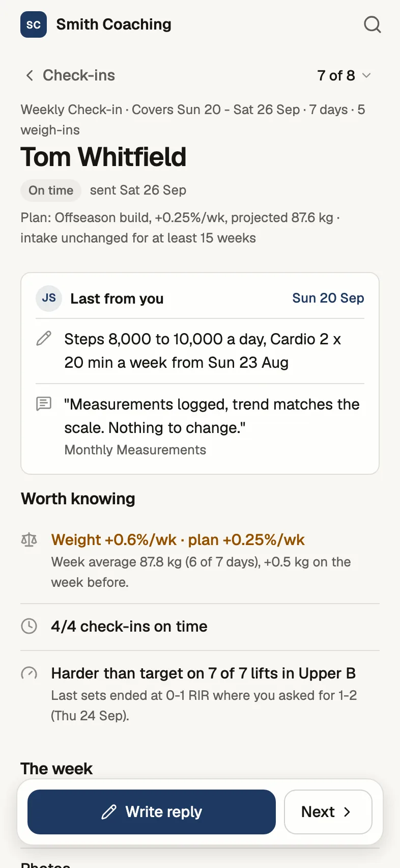Click the scale icon next to Weight
Screen dimensions: 400x868
tap(29, 539)
